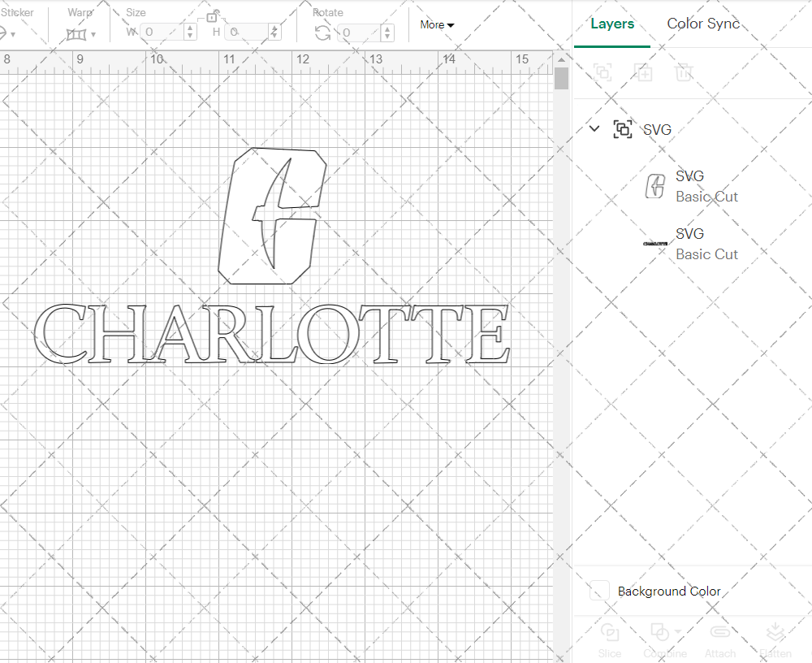This screenshot has width=812, height=663.
Task: Open Background Color settings
Action: click(x=598, y=591)
